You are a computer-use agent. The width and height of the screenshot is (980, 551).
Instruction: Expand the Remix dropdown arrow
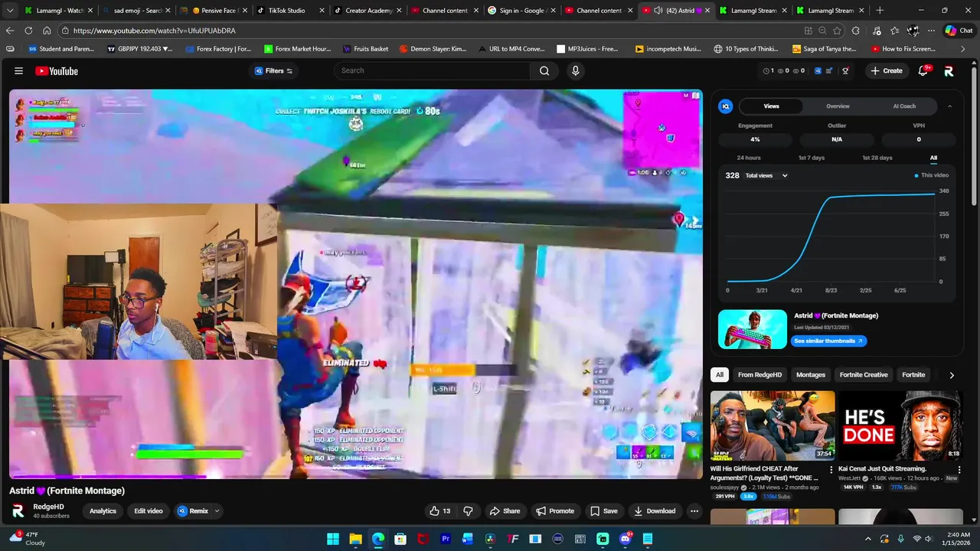click(217, 510)
